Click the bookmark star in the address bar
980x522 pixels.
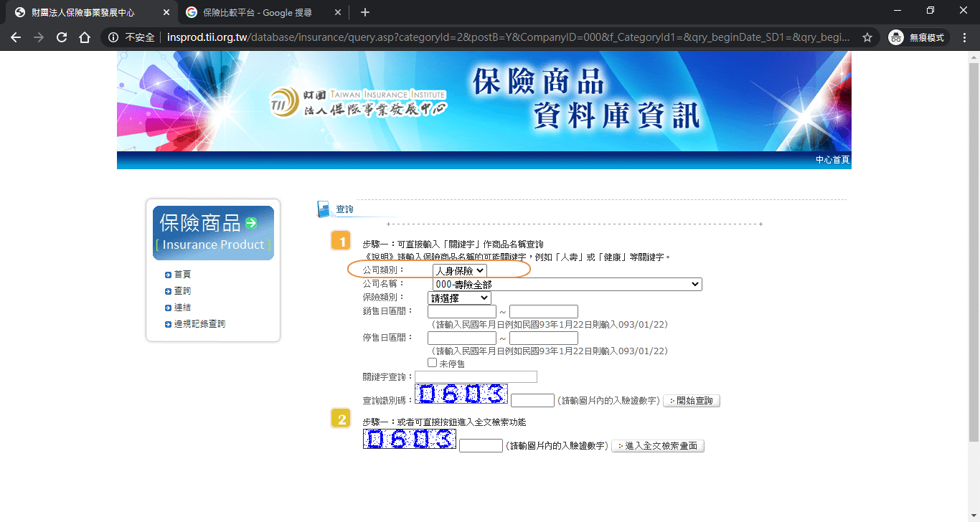(867, 37)
